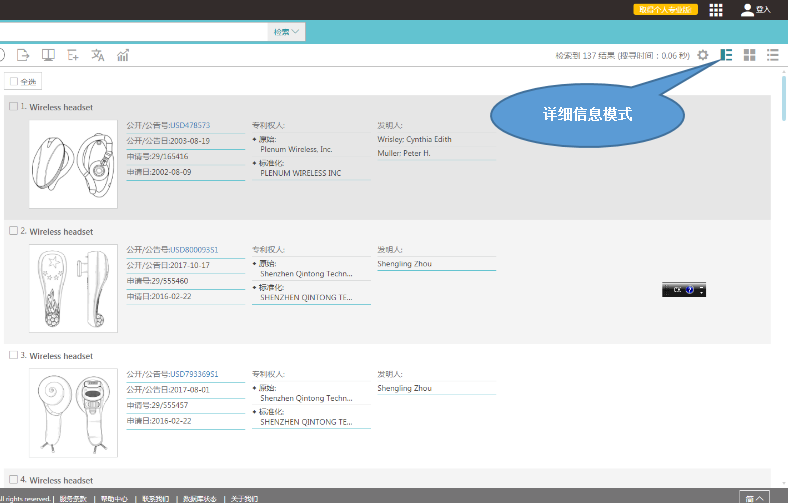The image size is (788, 503).
Task: Tick checkbox for result 1 Wireless headset
Action: click(x=13, y=106)
